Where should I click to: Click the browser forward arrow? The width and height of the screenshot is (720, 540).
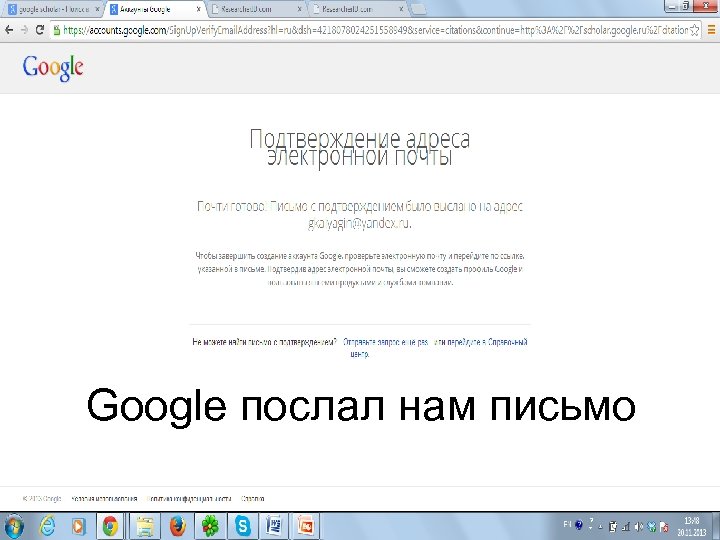click(x=24, y=30)
